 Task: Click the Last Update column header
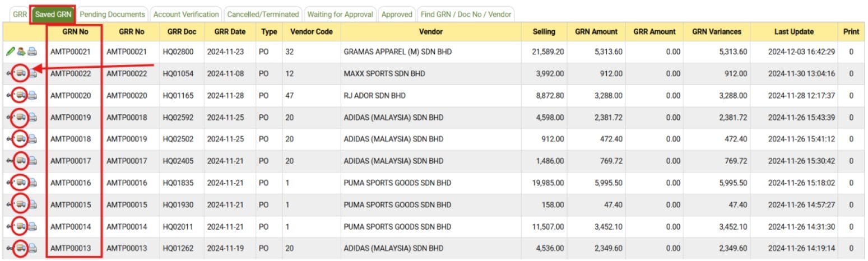tap(793, 32)
